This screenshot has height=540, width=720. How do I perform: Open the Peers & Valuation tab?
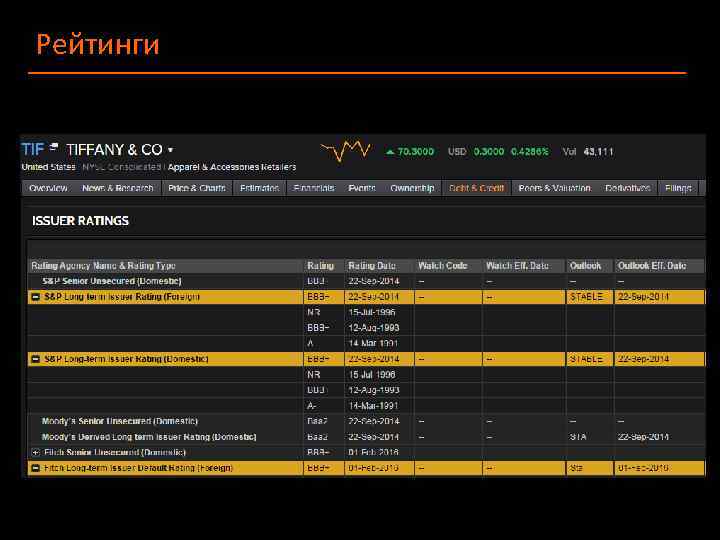pyautogui.click(x=554, y=188)
